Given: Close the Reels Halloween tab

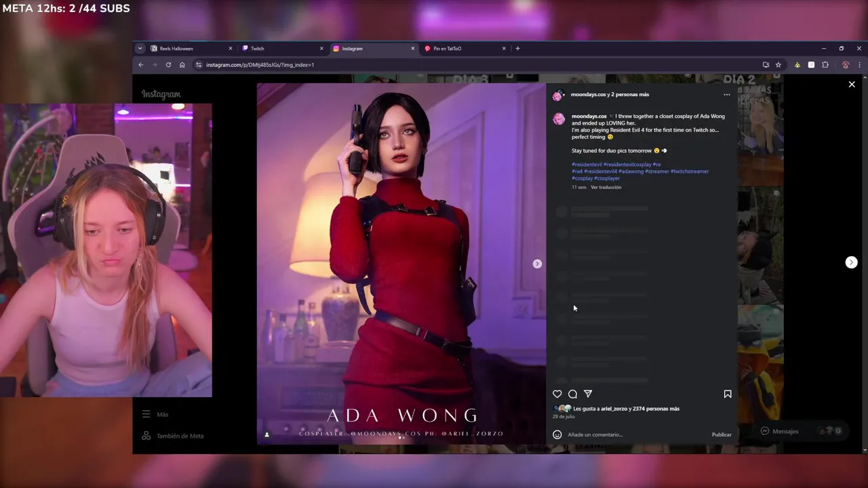Looking at the screenshot, I should [x=231, y=49].
